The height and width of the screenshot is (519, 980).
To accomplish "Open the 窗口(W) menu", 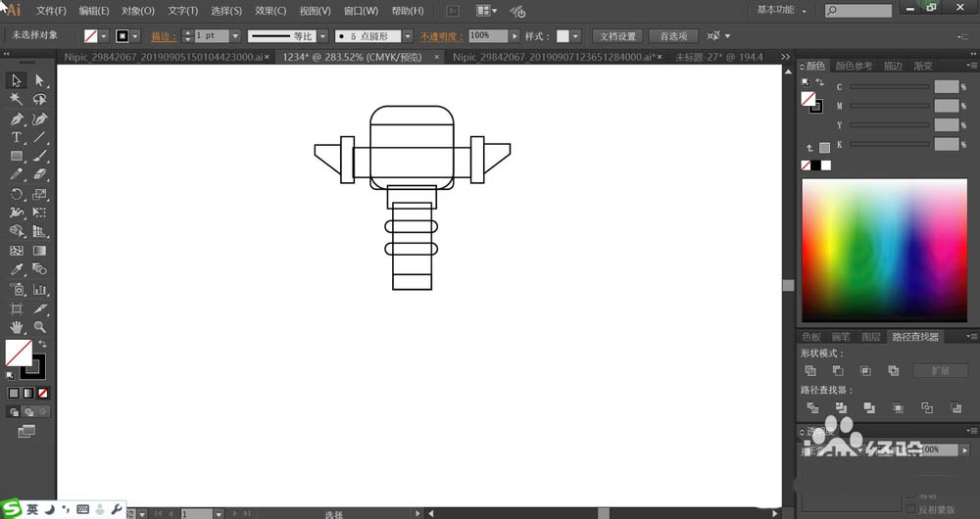I will click(x=361, y=11).
